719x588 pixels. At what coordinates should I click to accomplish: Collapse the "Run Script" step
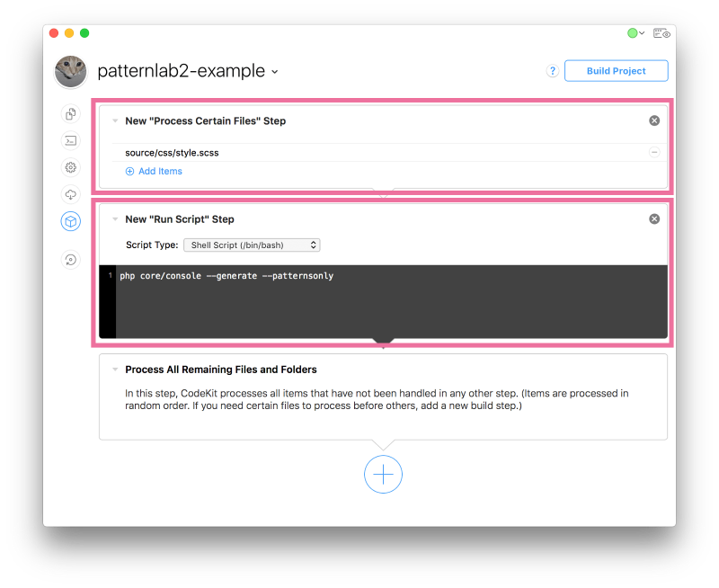click(x=115, y=218)
